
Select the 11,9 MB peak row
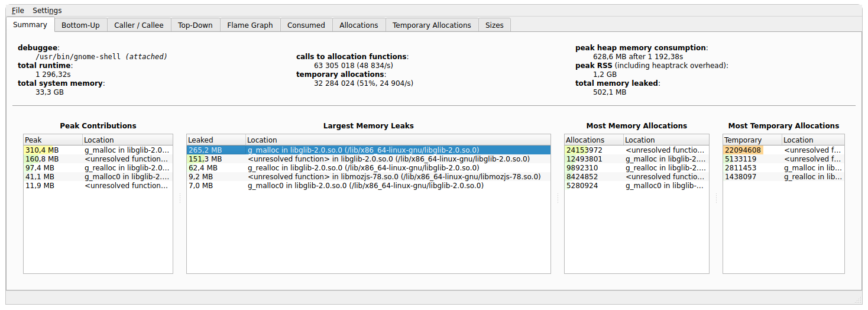[x=98, y=185]
